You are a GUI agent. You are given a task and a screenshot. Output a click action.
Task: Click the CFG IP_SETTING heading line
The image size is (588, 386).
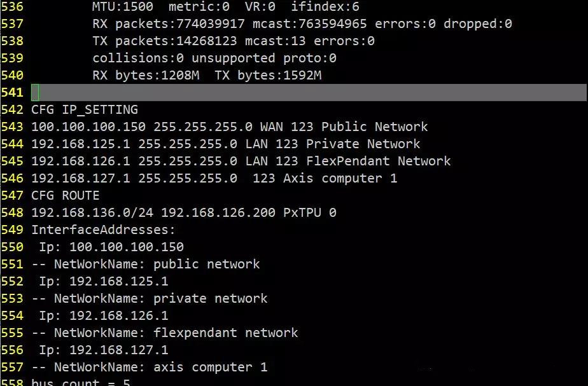tap(85, 109)
